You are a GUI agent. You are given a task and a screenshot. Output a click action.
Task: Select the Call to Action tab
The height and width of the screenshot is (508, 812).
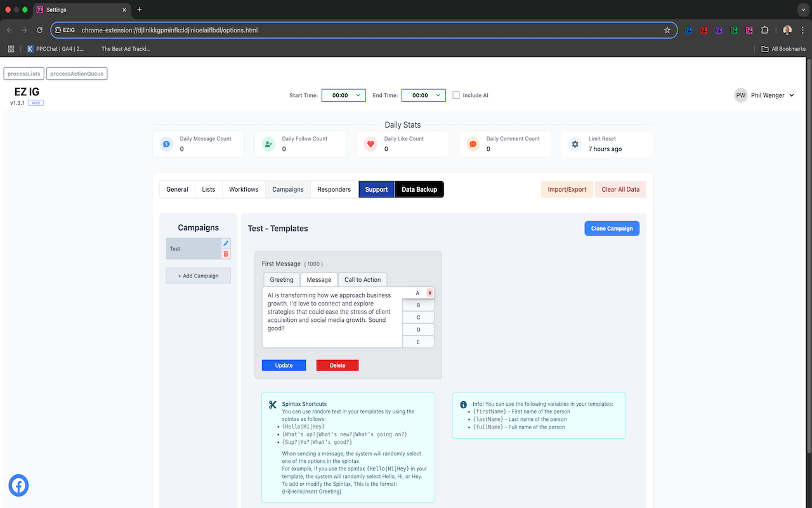[x=363, y=279]
